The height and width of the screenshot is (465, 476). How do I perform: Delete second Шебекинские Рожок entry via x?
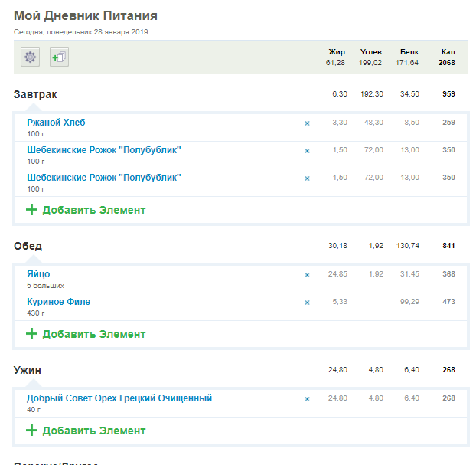tap(307, 178)
